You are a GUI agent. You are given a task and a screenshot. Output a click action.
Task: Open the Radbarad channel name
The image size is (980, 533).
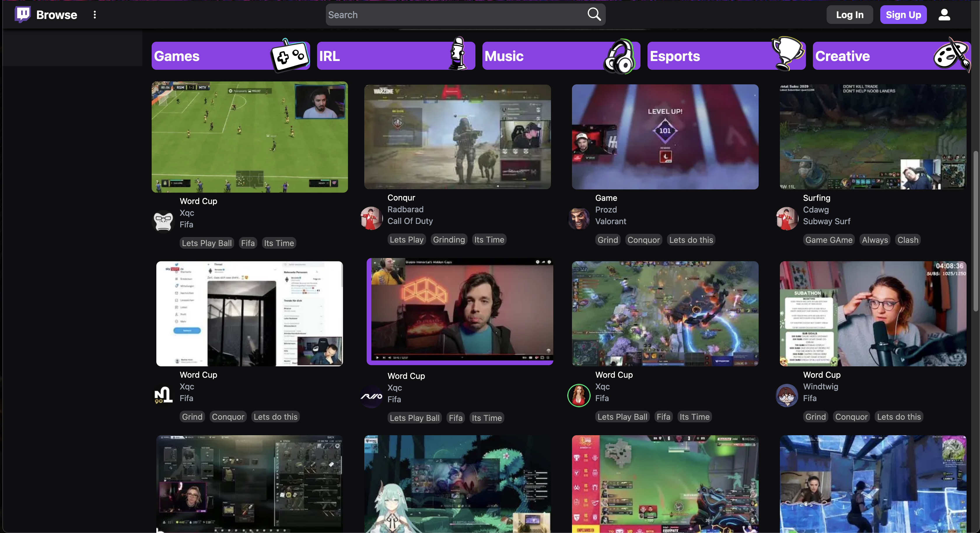coord(405,209)
